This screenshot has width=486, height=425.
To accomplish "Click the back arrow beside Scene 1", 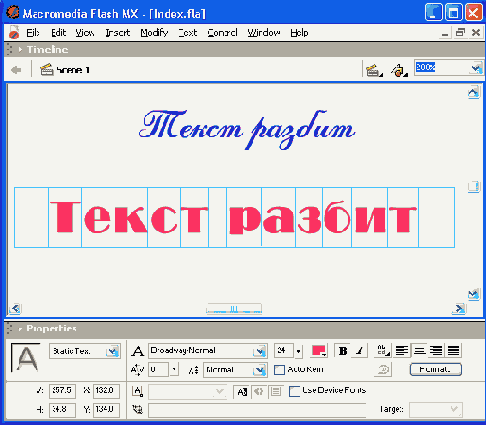I will 16,70.
